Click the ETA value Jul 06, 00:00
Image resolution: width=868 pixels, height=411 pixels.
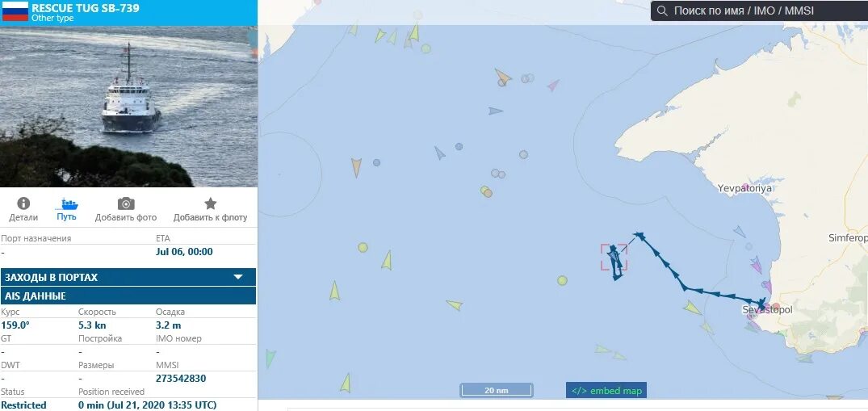point(184,252)
